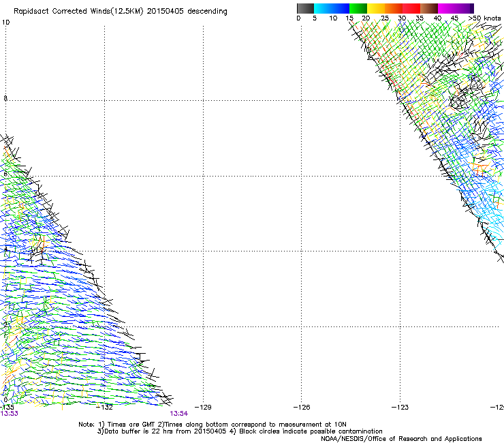The image size is (504, 443).
Task: Click the '13:53' time label
Action: (10, 414)
